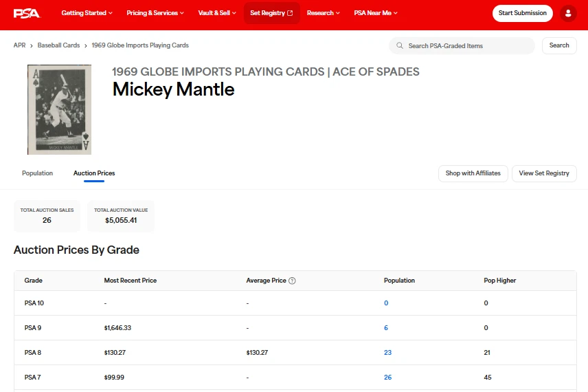Click the PSA 8 average price $130.27
The height and width of the screenshot is (392, 588).
[257, 353]
